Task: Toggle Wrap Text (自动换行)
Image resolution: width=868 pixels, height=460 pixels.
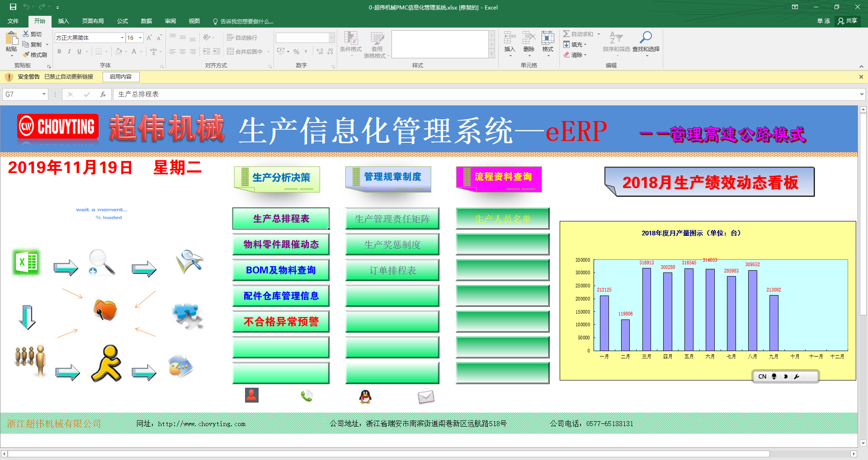Action: pos(242,38)
